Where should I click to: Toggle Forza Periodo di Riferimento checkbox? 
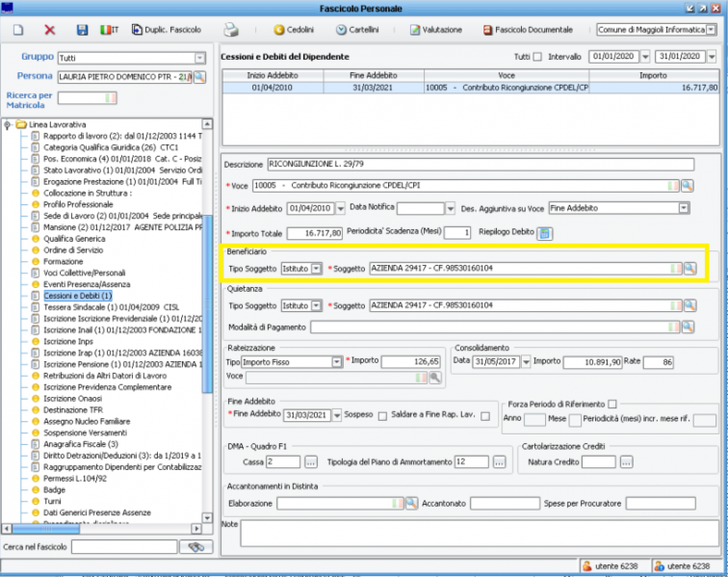[611, 403]
